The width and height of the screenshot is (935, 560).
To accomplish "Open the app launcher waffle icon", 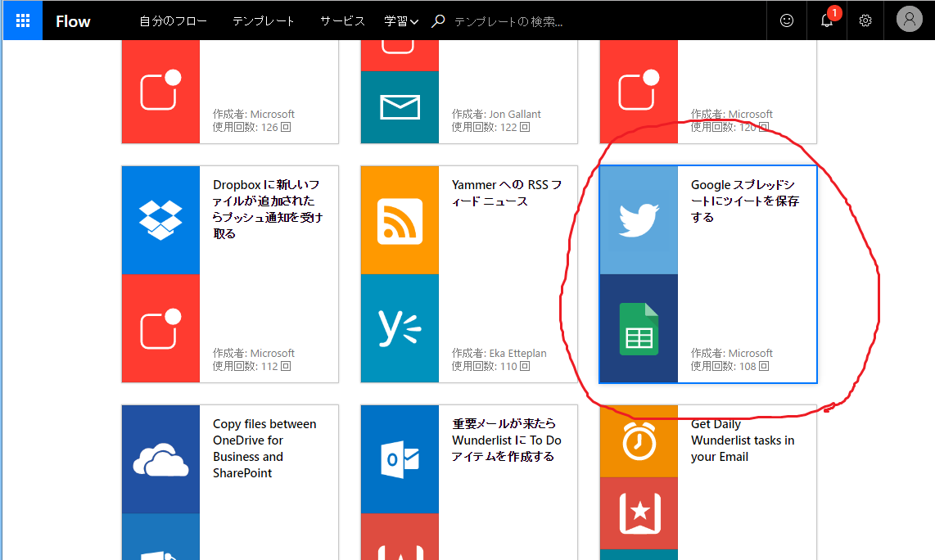I will [23, 20].
